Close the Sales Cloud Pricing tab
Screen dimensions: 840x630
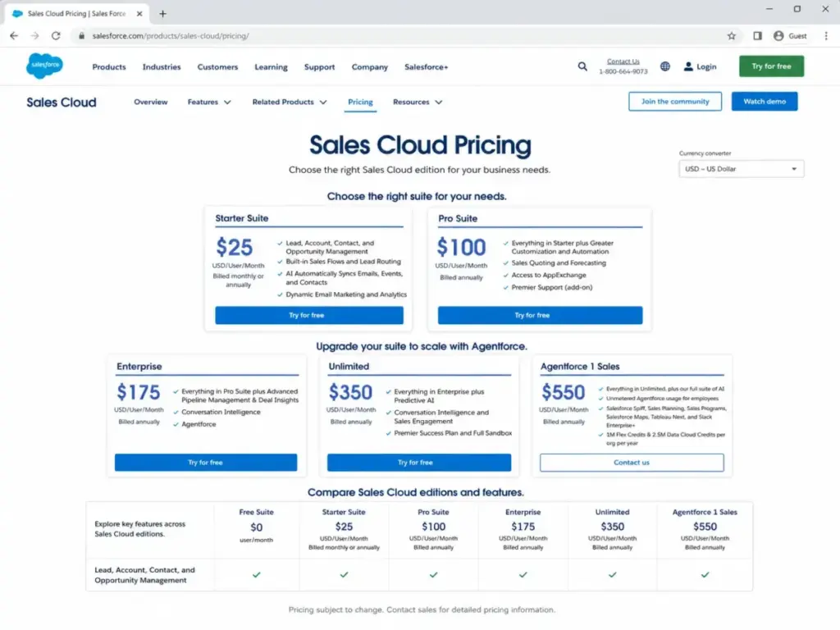pos(139,13)
